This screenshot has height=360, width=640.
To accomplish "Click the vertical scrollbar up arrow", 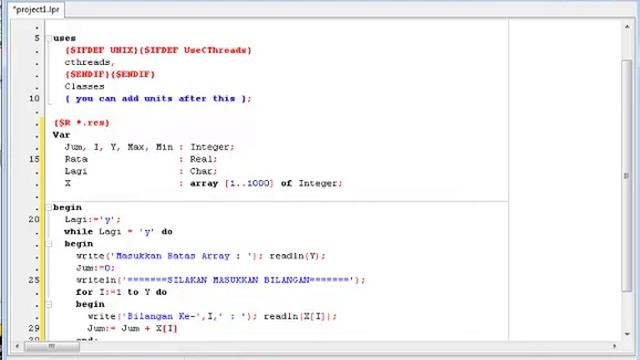I will coord(627,27).
